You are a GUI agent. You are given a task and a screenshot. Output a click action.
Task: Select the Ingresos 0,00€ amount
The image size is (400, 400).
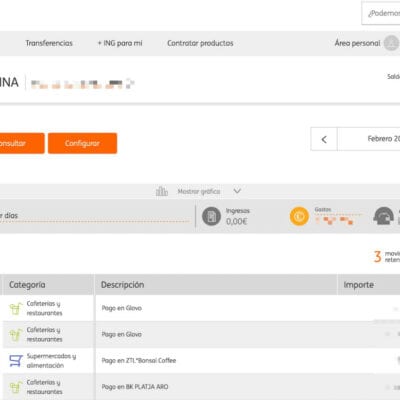(237, 221)
